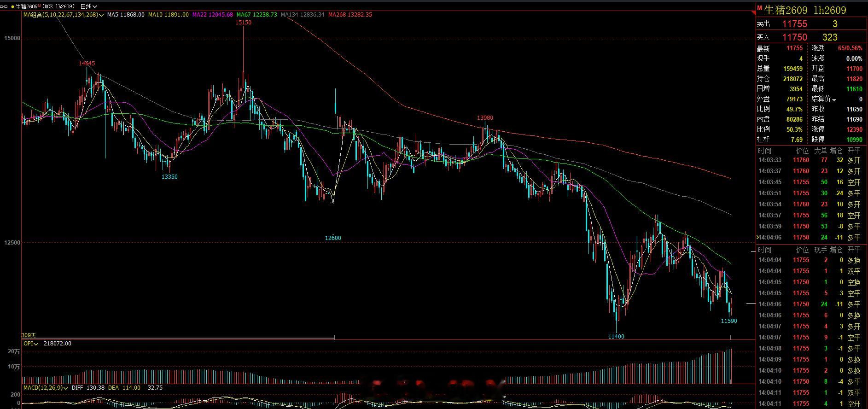Click the 309天 day-count label
The height and width of the screenshot is (409, 868).
pos(29,335)
